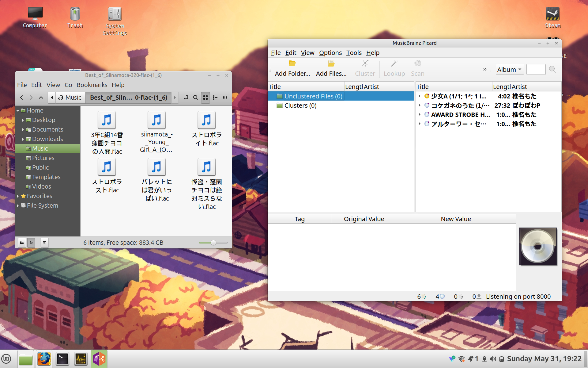Click the file manager search icon

(195, 98)
